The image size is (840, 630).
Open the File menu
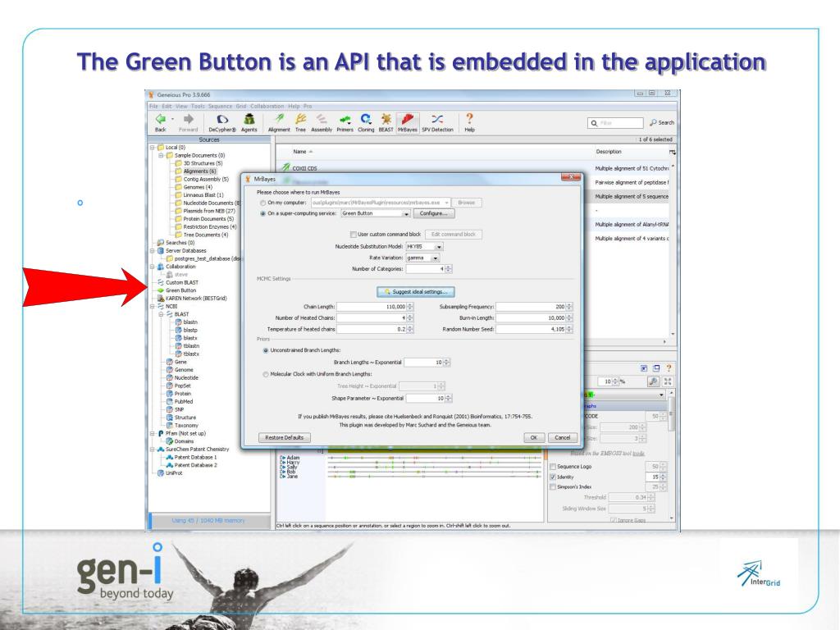tap(153, 106)
